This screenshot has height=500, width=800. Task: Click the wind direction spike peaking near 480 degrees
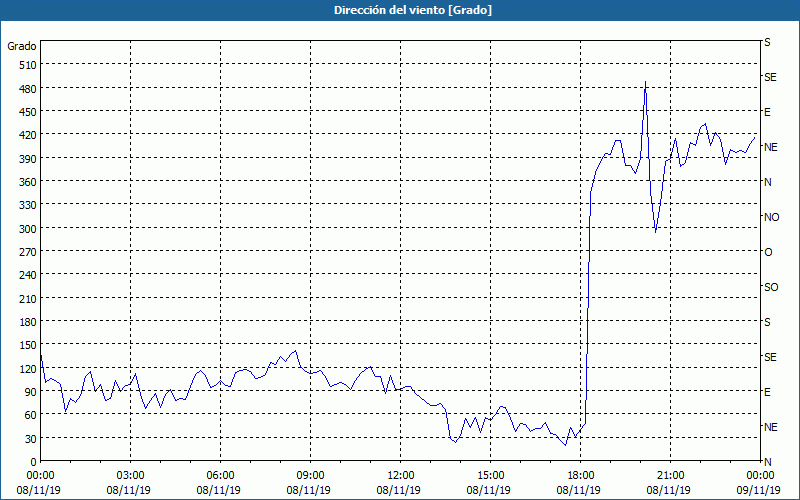pyautogui.click(x=645, y=82)
